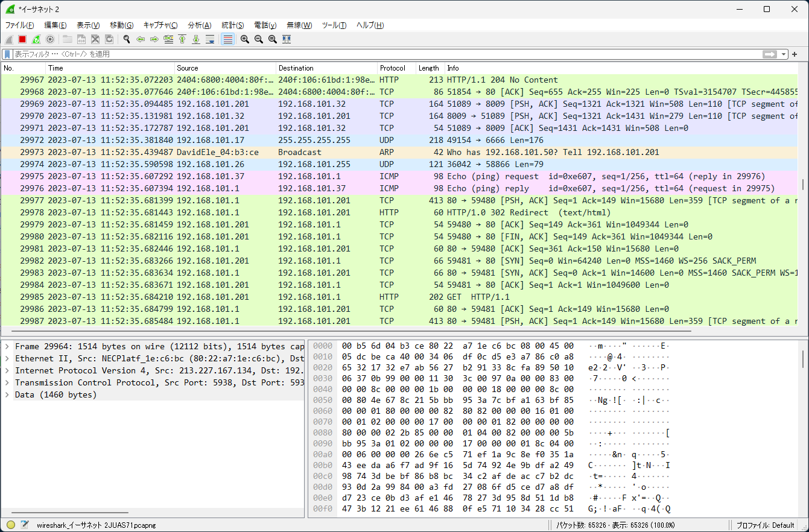Viewport: 809px width, 532px height.
Task: Open the ファイル(F) menu
Action: tap(19, 25)
